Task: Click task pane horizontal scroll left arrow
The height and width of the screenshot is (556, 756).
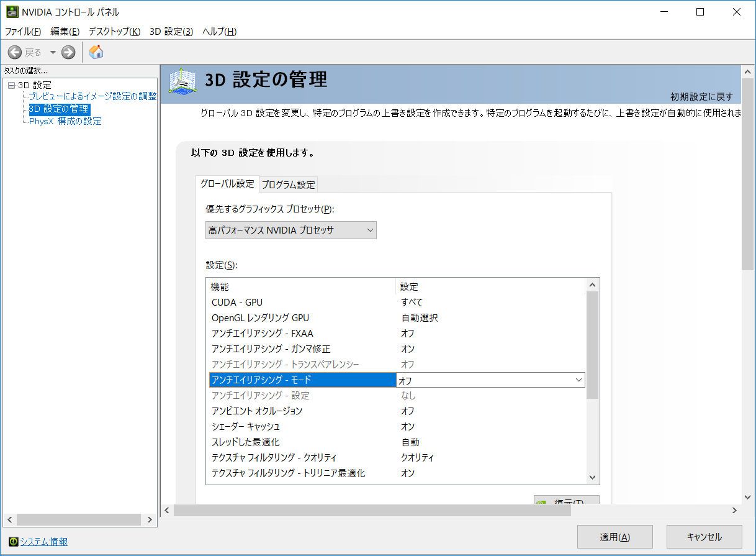Action: pyautogui.click(x=9, y=519)
